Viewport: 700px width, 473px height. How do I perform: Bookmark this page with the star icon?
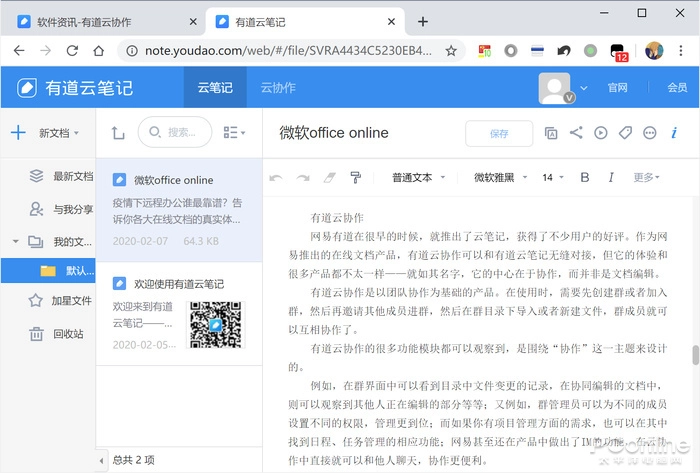(x=451, y=50)
